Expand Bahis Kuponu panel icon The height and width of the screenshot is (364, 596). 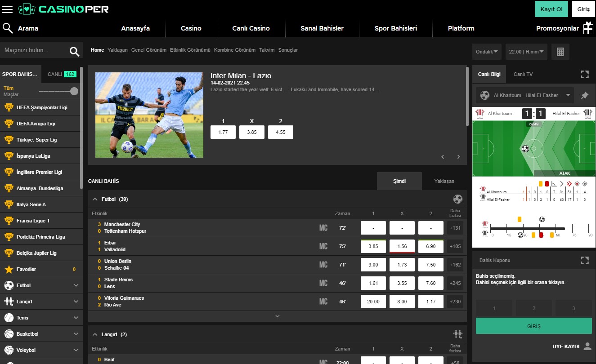click(x=584, y=260)
